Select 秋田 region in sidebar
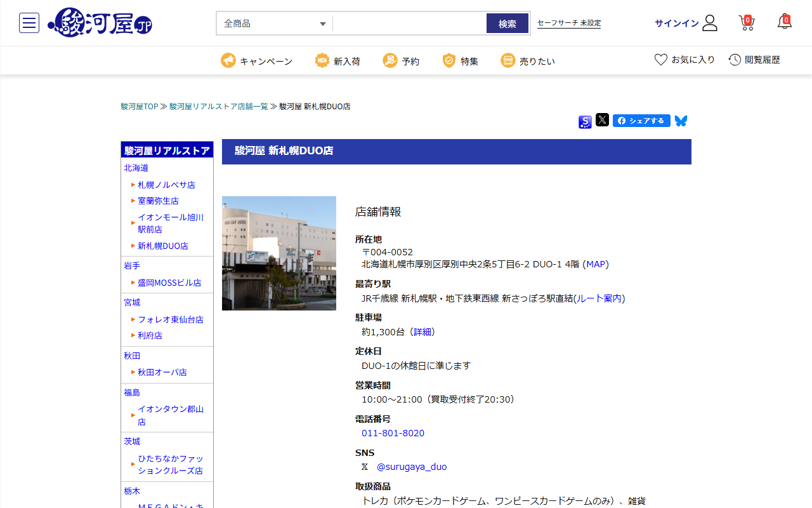812x508 pixels. [x=132, y=356]
